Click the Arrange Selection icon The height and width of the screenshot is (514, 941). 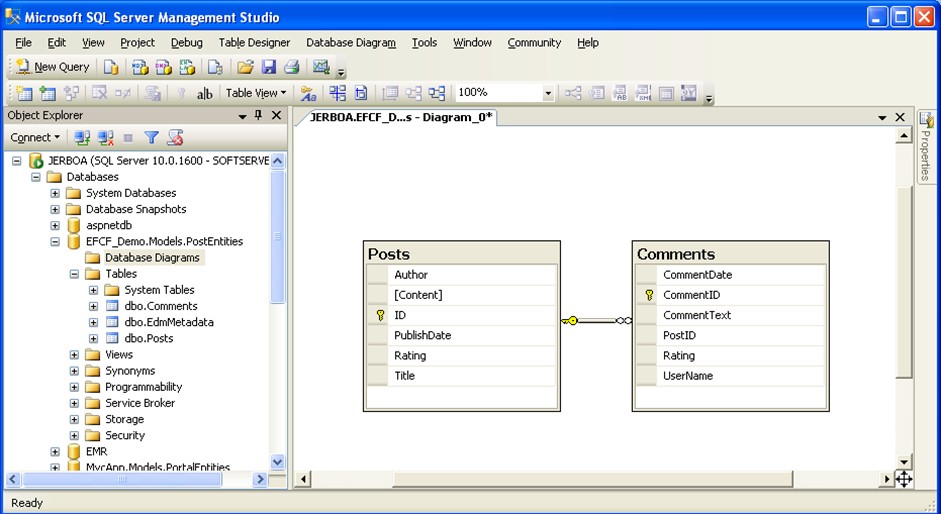coord(413,93)
